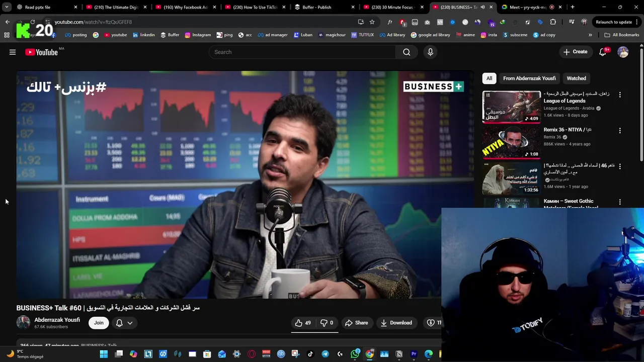The width and height of the screenshot is (644, 362).
Task: Open the Google apps grid in bookmarks bar
Action: (7, 35)
